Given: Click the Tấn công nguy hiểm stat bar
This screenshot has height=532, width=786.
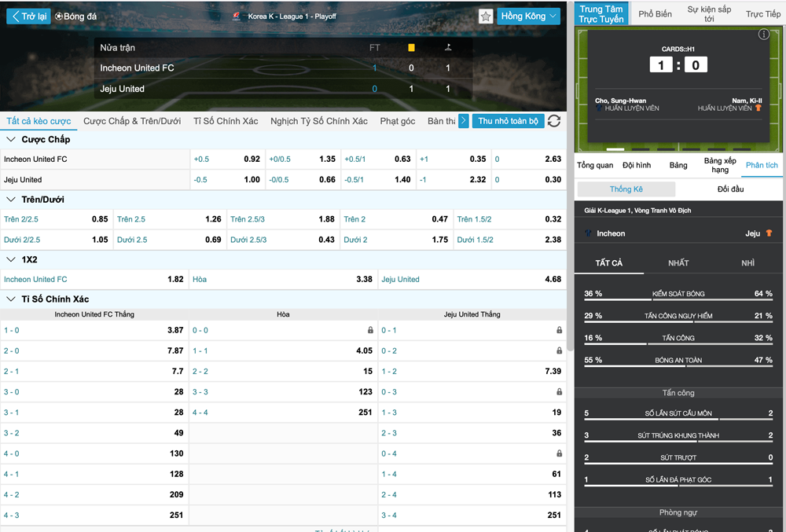Looking at the screenshot, I should click(x=678, y=321).
